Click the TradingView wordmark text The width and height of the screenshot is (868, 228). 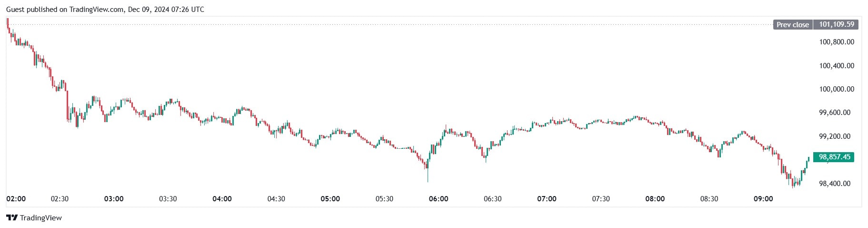click(x=41, y=218)
